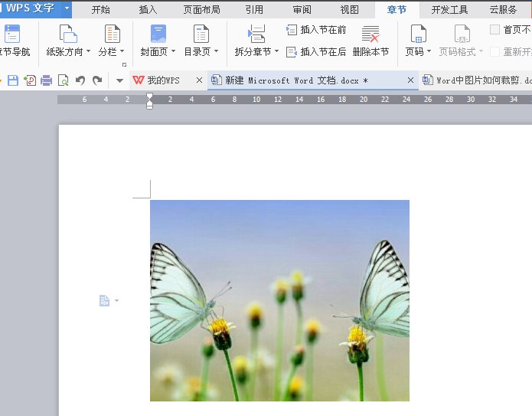Toggle the 首页不同 checkbox

click(495, 30)
